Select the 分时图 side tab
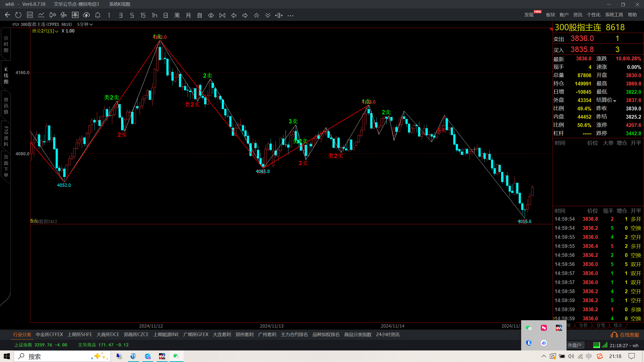The width and height of the screenshot is (644, 362). pos(6,44)
